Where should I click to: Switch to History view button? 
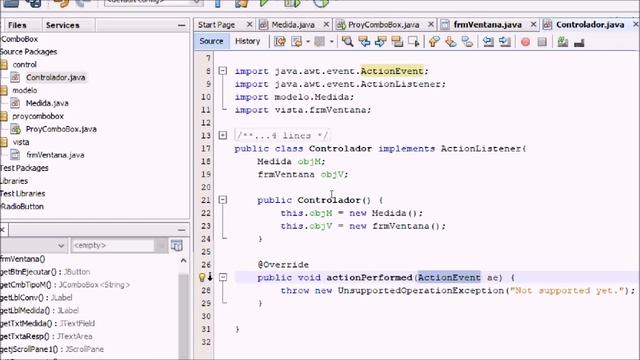tap(247, 41)
